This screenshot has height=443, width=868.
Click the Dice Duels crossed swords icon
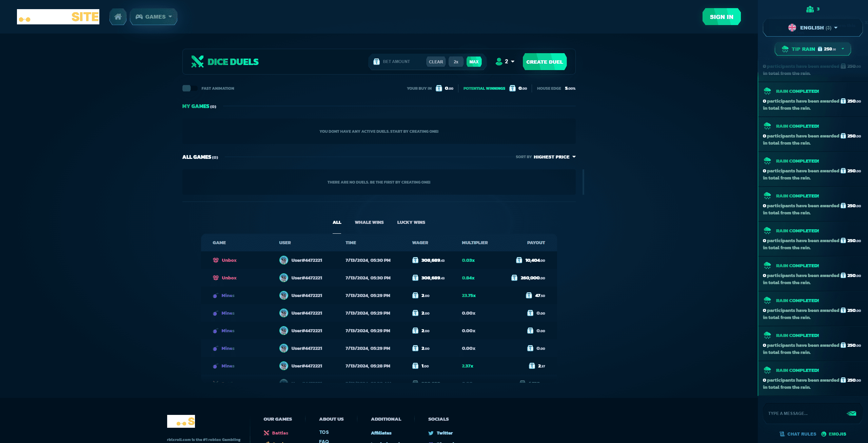(197, 62)
